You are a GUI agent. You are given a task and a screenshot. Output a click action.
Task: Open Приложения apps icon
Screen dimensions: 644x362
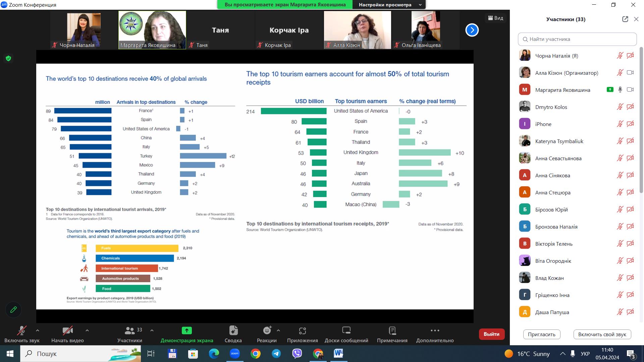302,331
